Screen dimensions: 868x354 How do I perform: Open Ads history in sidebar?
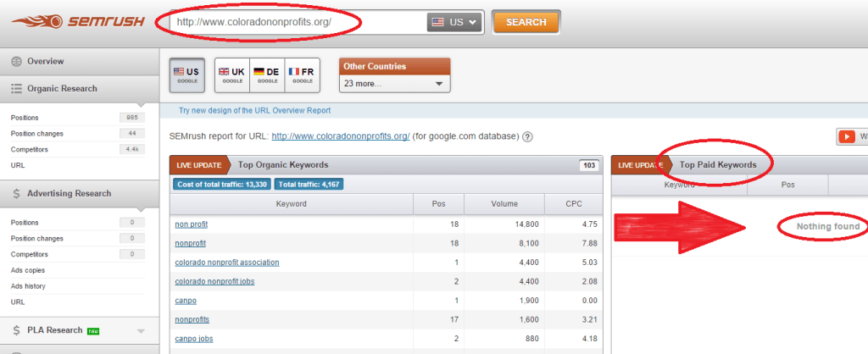point(28,286)
